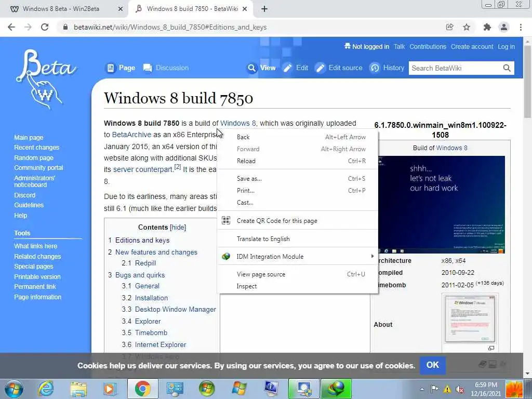Open the Contributions link
Viewport: 532px width, 399px height.
[428, 46]
